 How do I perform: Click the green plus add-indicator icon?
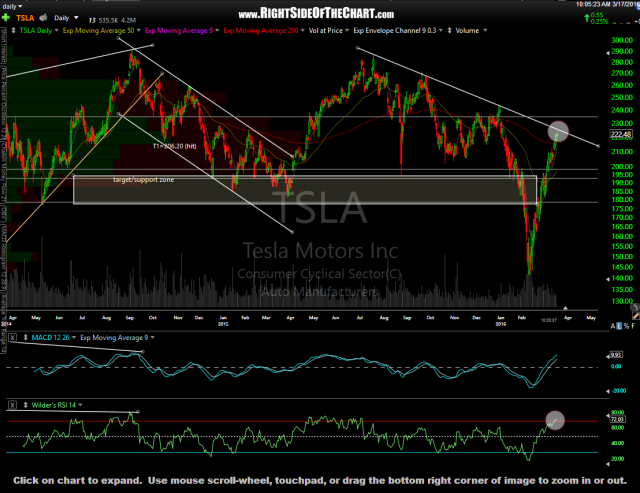[6, 18]
